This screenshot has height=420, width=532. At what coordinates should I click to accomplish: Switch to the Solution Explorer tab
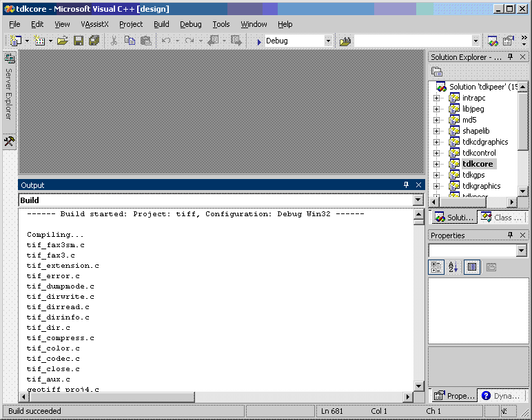[x=454, y=218]
